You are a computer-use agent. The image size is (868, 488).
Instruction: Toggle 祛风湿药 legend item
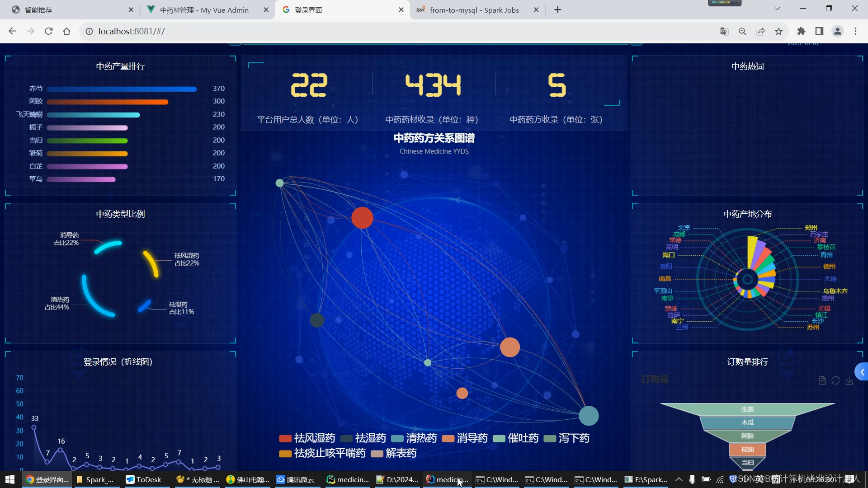coord(307,438)
